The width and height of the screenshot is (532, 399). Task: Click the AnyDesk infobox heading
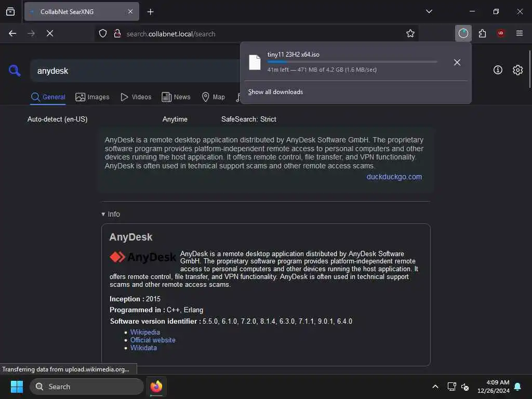click(130, 237)
